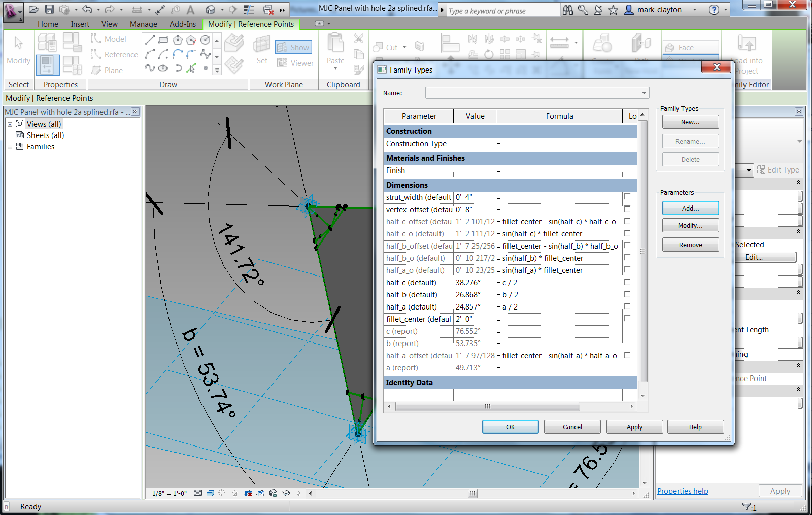Open the Paste dropdown arrow
The width and height of the screenshot is (812, 515).
335,68
